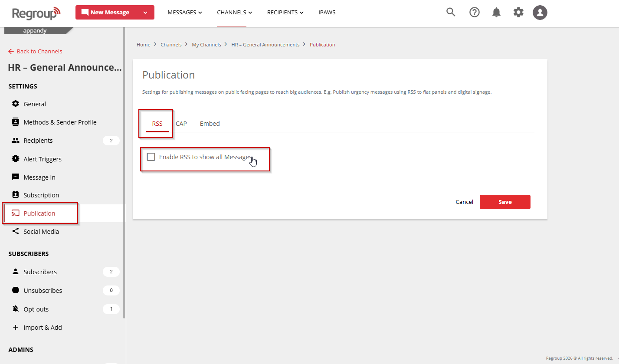
Task: Click the sidebar vertical scrollbar
Action: [x=124, y=174]
